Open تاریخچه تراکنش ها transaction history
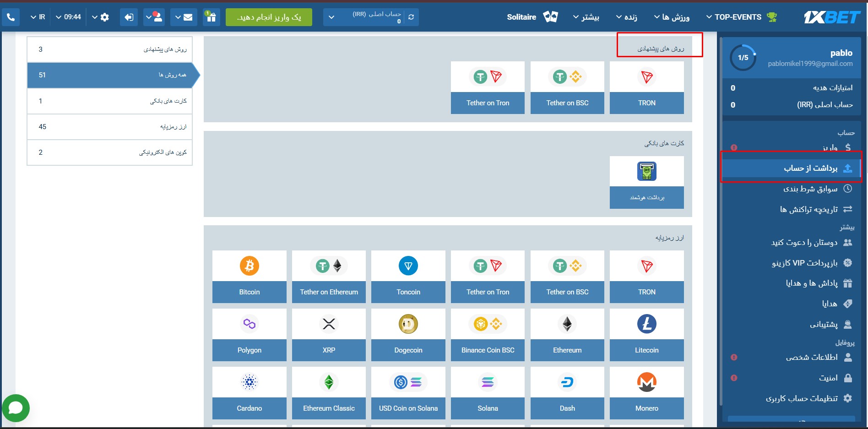 coord(791,209)
